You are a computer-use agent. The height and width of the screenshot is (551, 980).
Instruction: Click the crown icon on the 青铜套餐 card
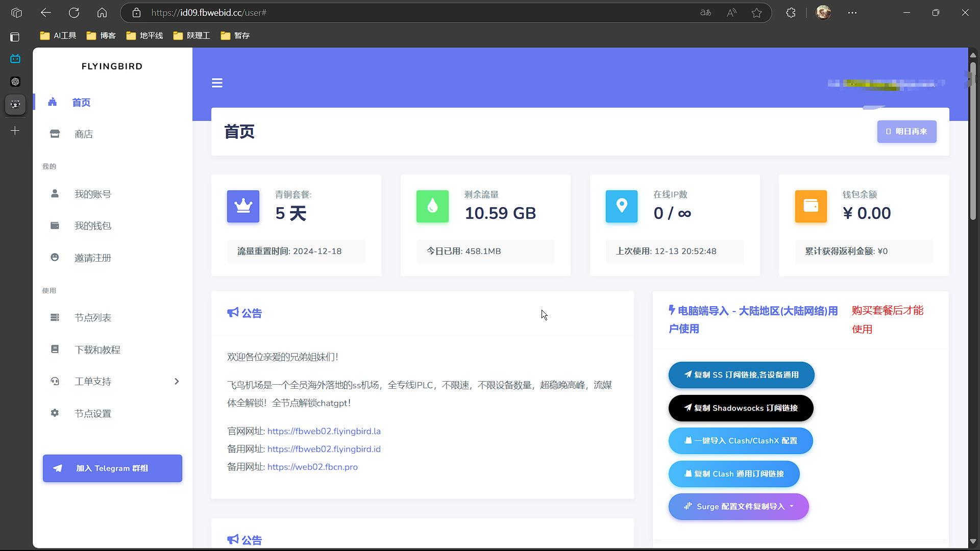[x=243, y=206]
